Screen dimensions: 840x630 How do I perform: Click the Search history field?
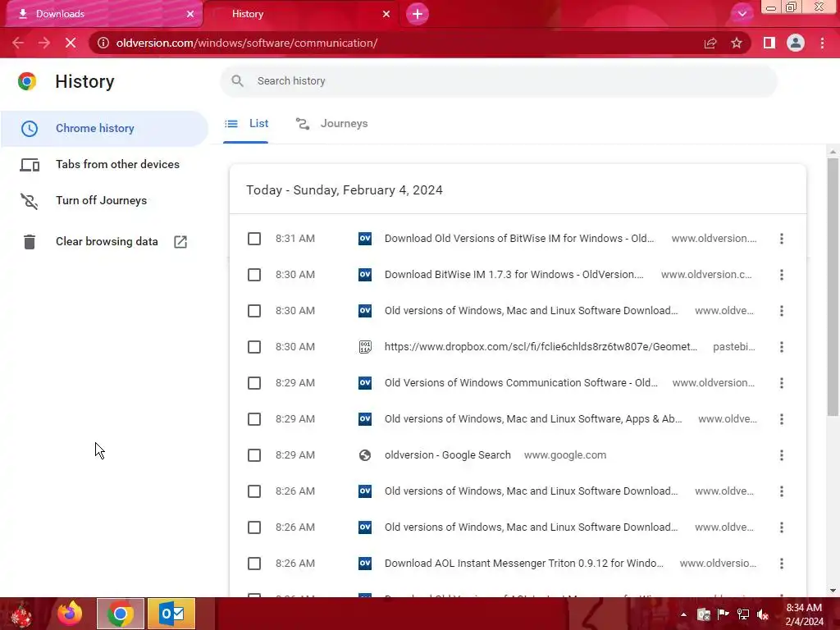pos(498,81)
